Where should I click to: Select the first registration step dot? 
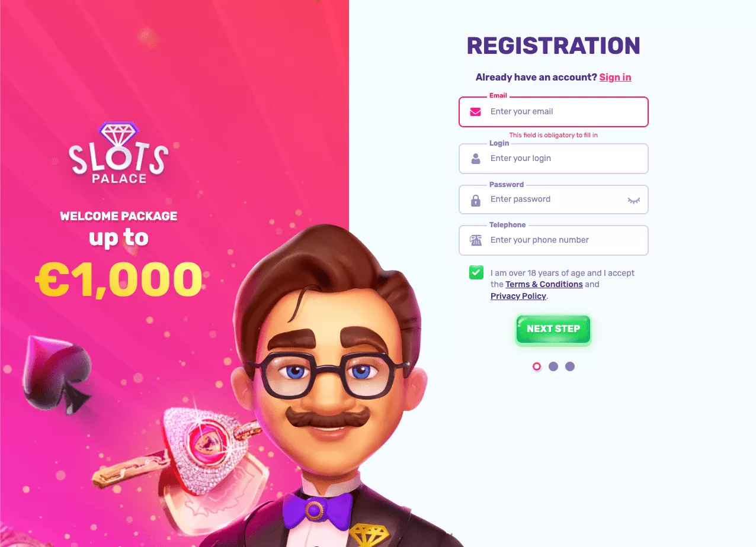(537, 366)
